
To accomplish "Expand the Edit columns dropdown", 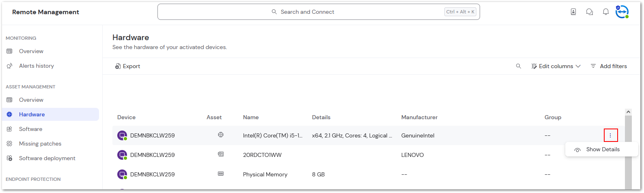I will pyautogui.click(x=556, y=66).
